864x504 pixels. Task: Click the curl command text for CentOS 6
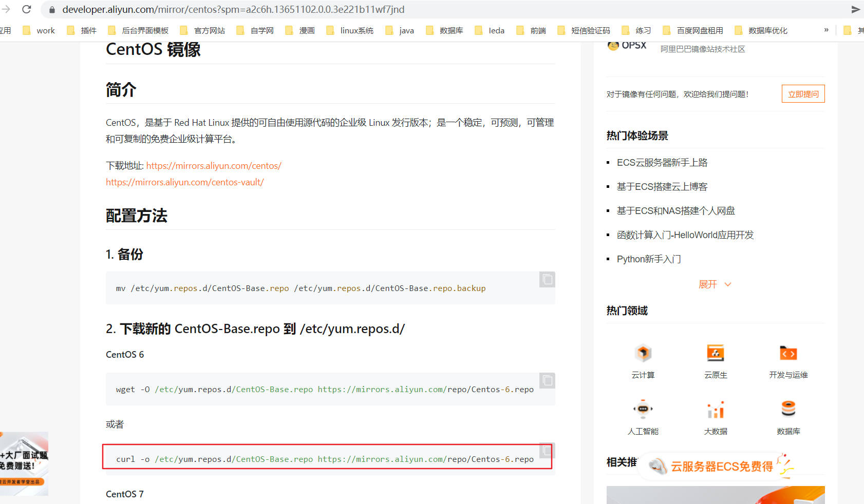[325, 459]
